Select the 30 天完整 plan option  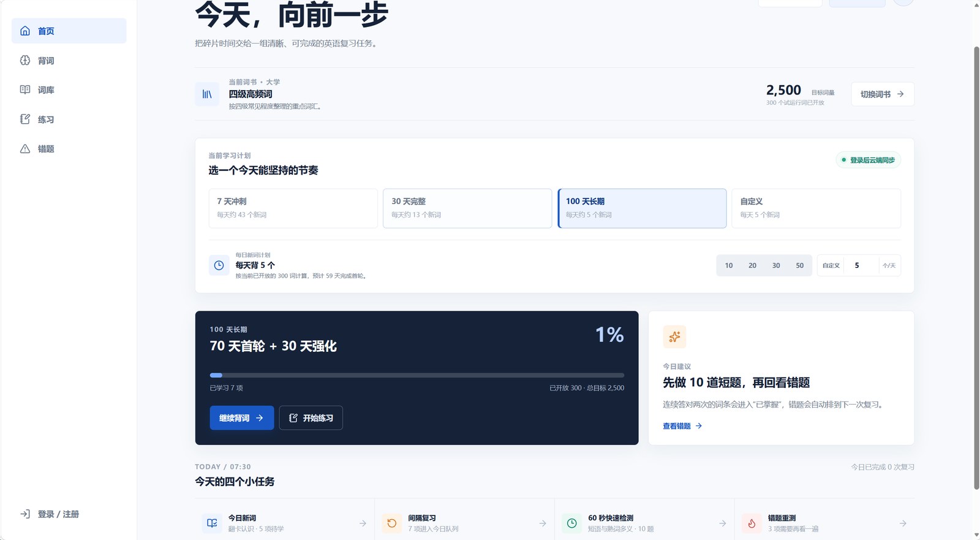point(467,208)
